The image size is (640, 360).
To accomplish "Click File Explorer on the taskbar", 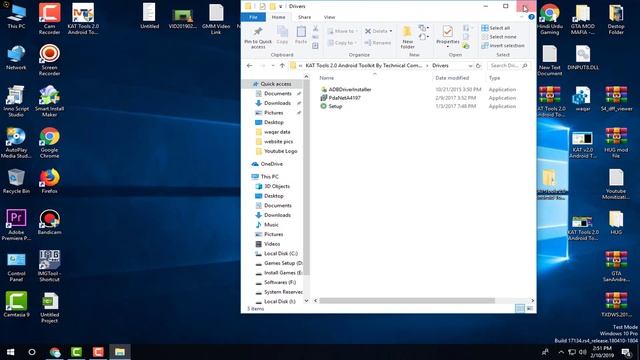I will point(120,352).
